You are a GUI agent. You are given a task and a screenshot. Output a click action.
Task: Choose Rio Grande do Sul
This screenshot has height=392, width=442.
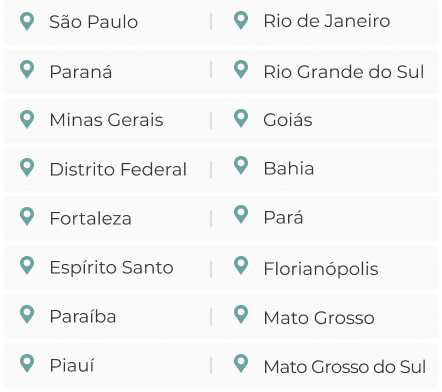344,72
